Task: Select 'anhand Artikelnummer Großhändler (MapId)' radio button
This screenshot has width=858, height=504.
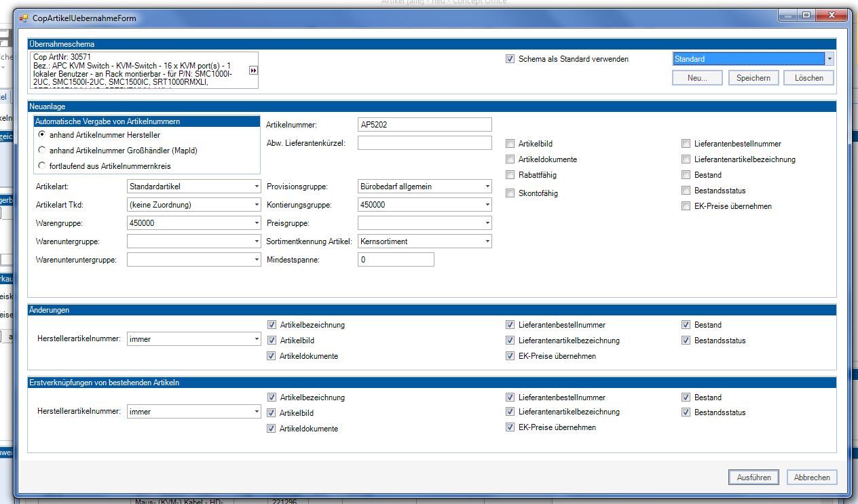Action: pos(43,151)
